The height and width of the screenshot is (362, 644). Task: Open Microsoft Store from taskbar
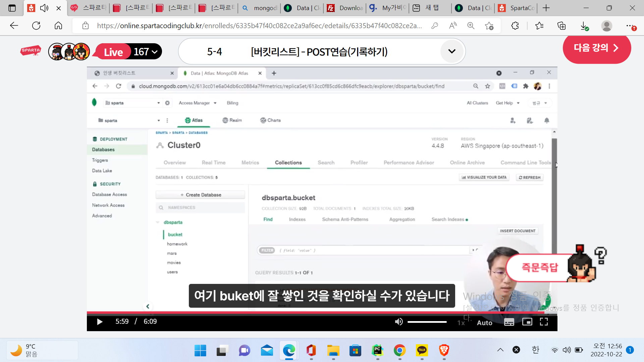point(355,351)
